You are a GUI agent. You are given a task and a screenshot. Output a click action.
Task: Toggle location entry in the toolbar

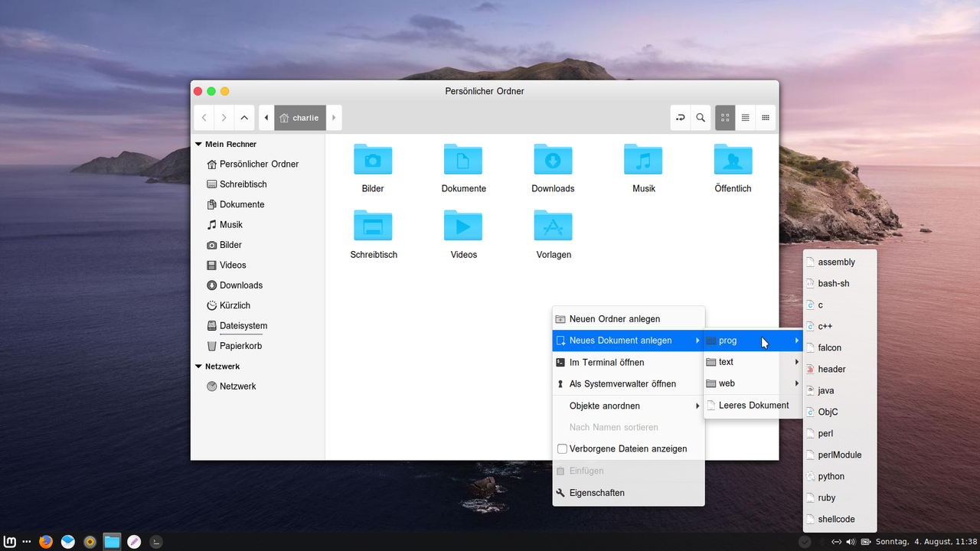(680, 118)
